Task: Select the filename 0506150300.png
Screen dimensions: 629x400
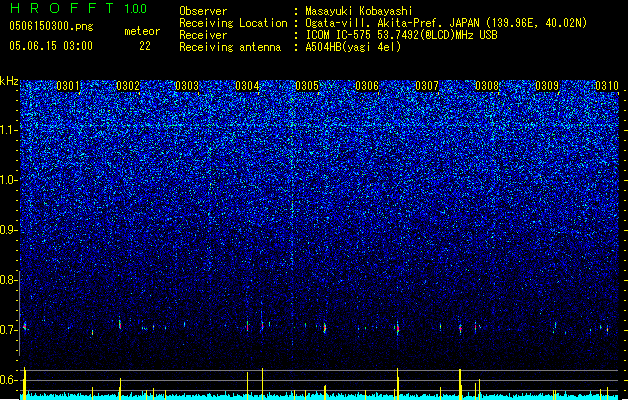Action: pos(51,26)
